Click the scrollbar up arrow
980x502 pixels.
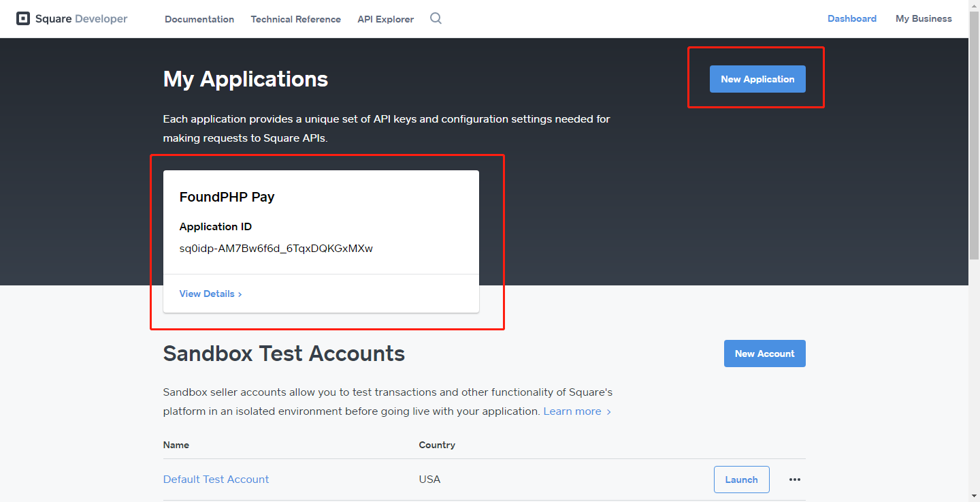coord(974,5)
